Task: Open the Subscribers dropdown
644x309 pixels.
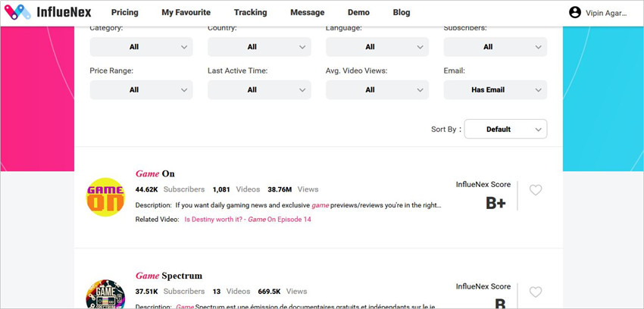Action: coord(496,47)
